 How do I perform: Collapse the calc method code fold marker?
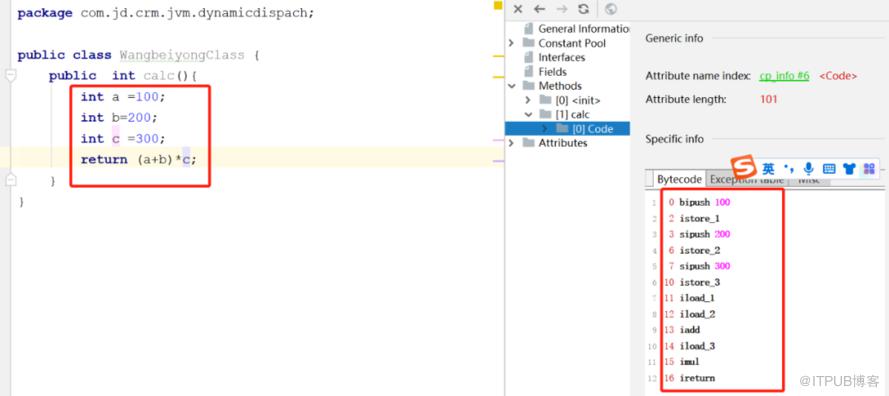10,76
